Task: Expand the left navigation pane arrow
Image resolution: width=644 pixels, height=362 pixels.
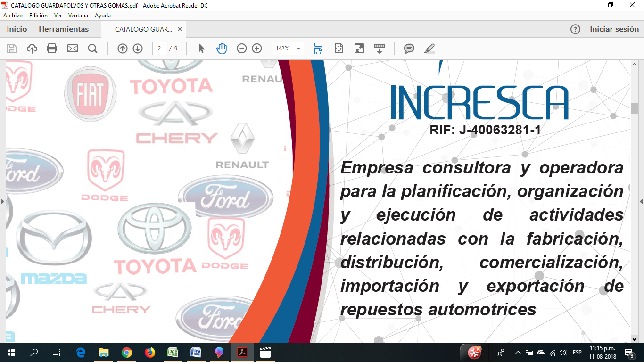Action: [2, 201]
